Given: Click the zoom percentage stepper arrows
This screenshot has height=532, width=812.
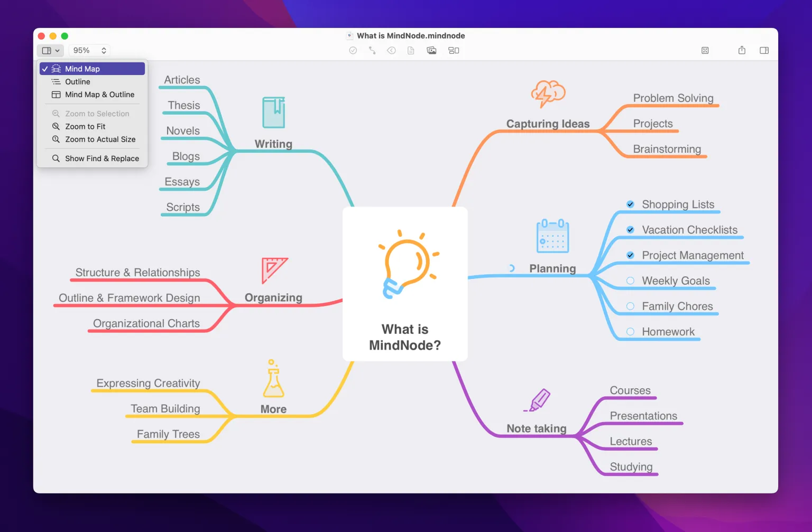Looking at the screenshot, I should point(104,50).
